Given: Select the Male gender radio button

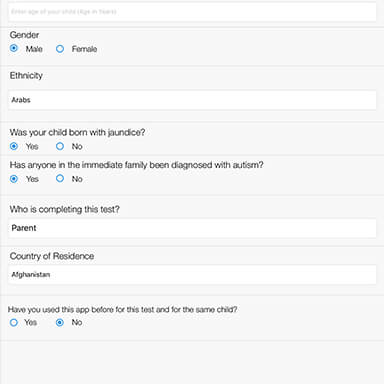Looking at the screenshot, I should (x=14, y=48).
